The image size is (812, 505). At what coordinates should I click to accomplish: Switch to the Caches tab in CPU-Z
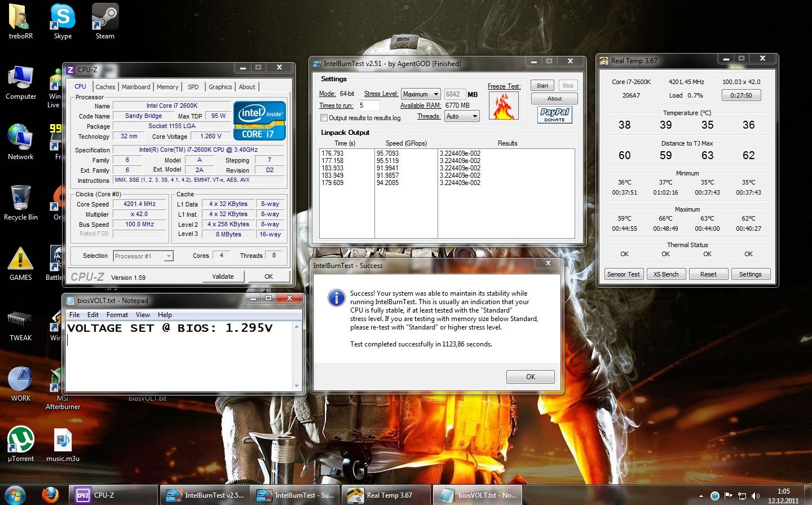point(105,87)
